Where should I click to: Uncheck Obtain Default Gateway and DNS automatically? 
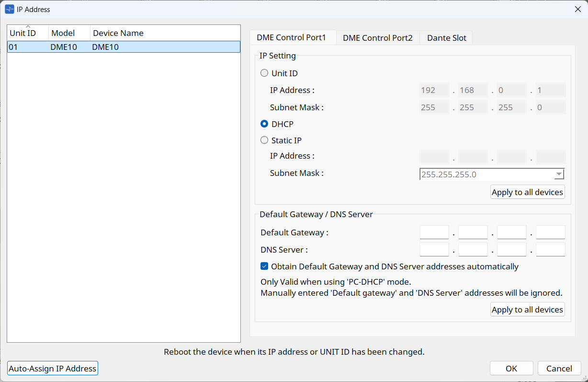click(264, 266)
